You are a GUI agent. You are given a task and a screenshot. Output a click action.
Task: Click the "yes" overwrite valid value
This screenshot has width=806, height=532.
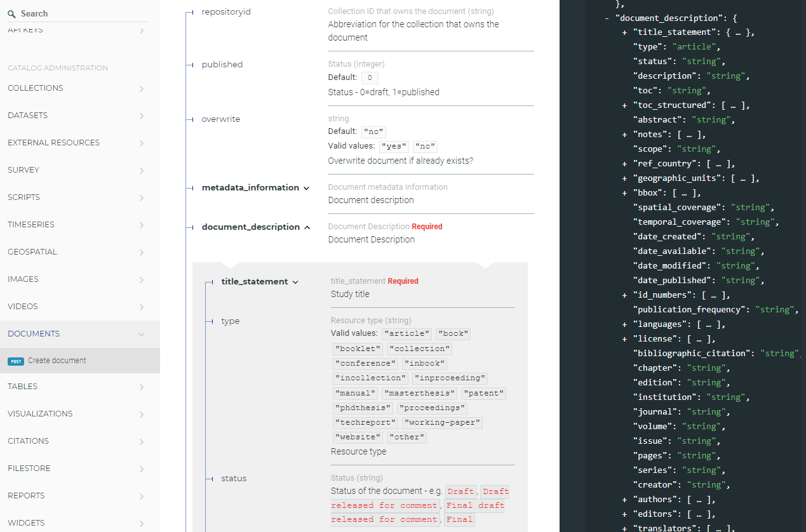click(394, 147)
